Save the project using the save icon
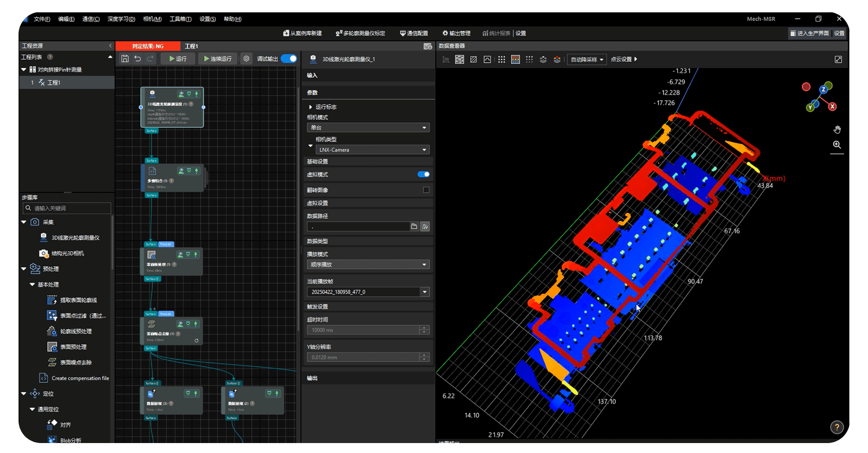 (x=125, y=59)
